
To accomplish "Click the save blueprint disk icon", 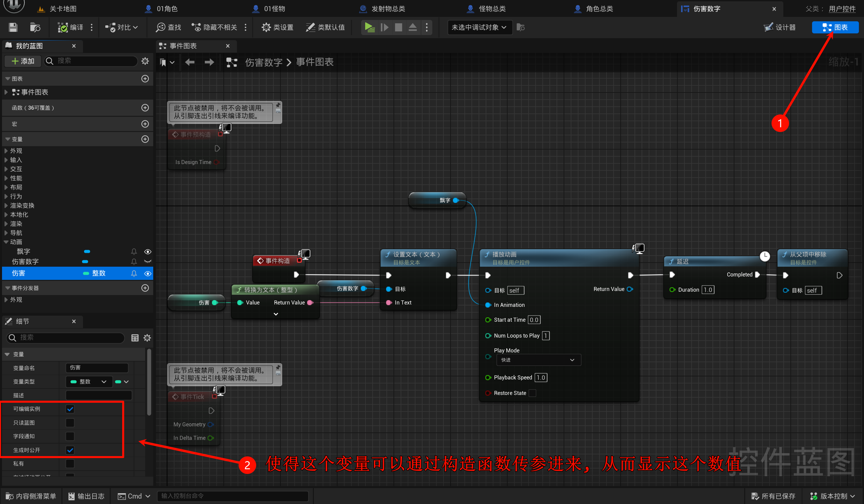I will pos(13,27).
